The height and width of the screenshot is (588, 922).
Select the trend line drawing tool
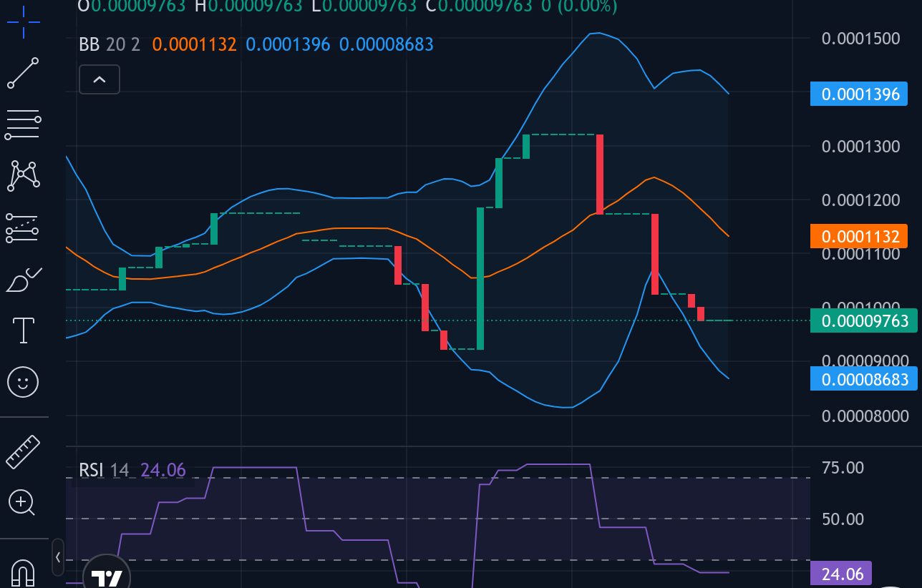23,73
